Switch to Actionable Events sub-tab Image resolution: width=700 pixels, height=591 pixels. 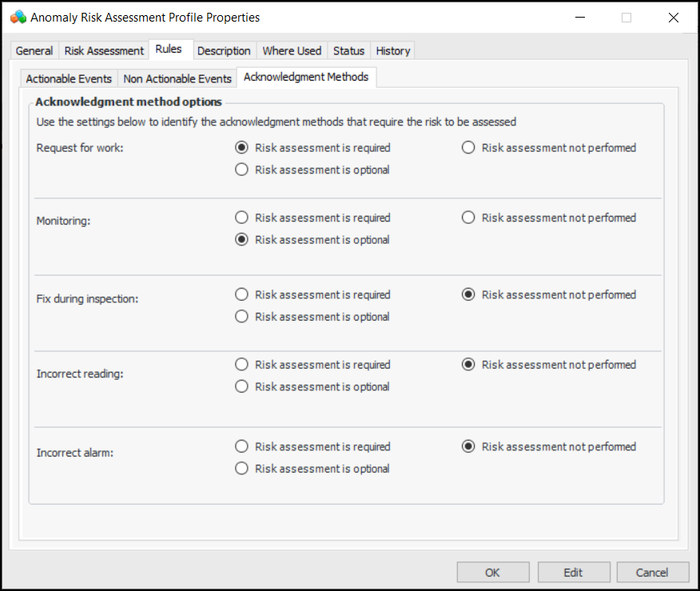69,78
